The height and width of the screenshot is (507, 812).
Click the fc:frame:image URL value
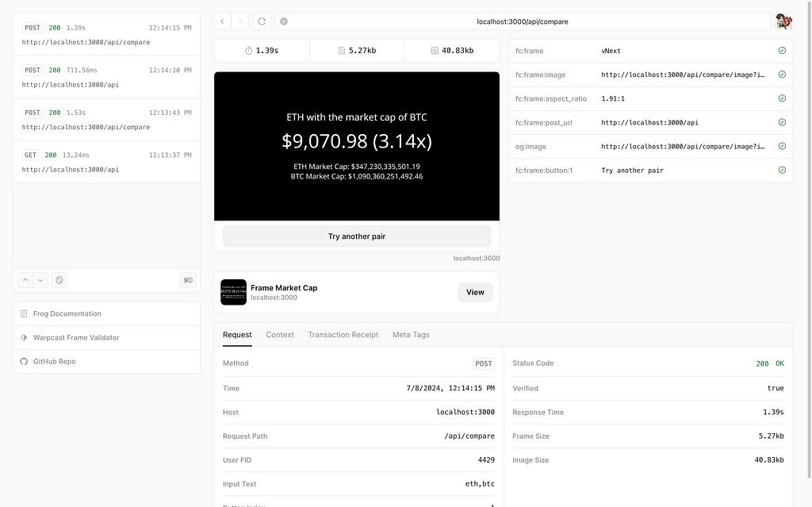coord(683,75)
